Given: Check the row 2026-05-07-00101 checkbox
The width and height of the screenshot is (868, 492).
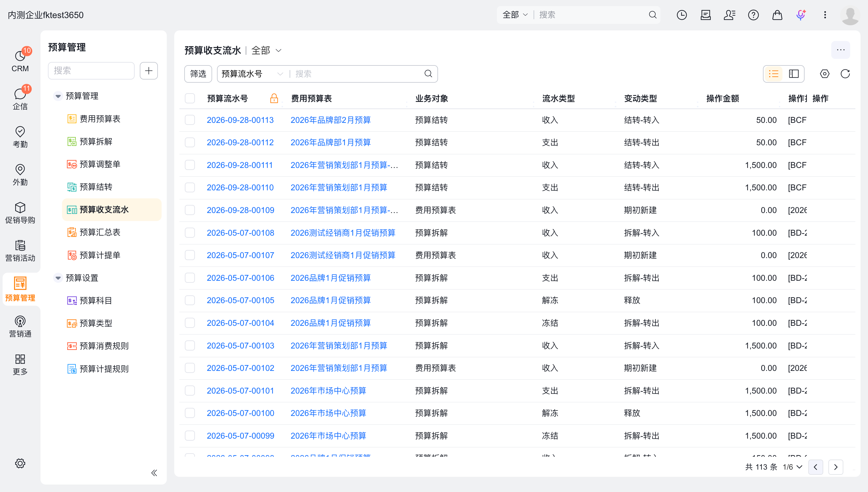Looking at the screenshot, I should [x=190, y=391].
